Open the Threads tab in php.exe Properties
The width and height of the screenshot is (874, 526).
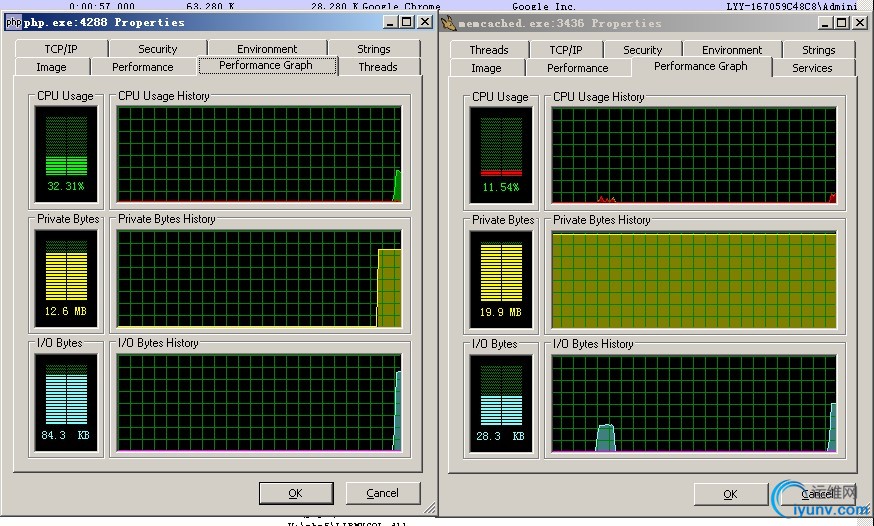pyautogui.click(x=377, y=67)
